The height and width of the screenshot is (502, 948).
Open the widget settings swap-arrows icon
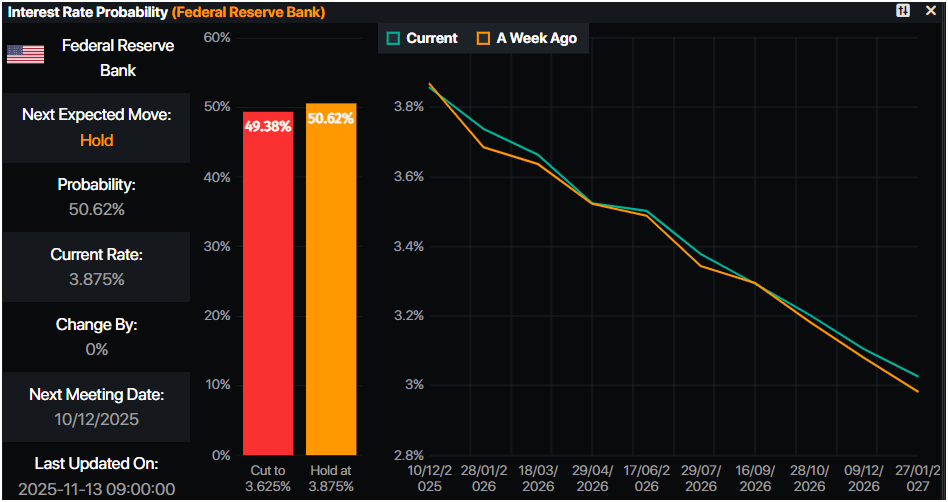(x=903, y=11)
